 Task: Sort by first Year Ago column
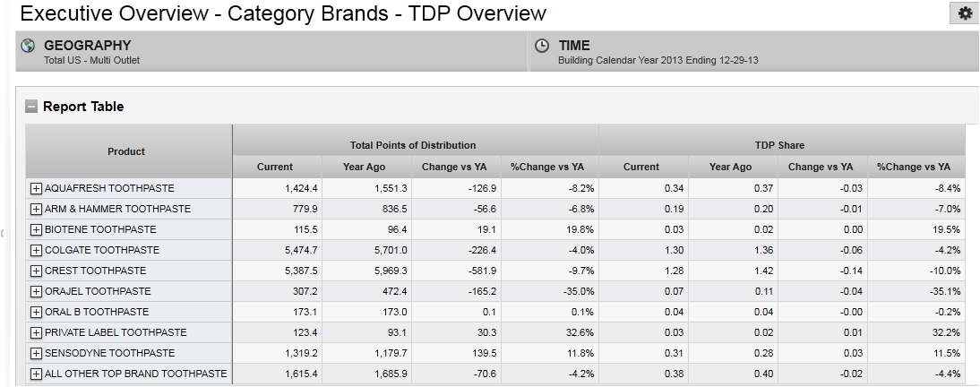tap(365, 167)
